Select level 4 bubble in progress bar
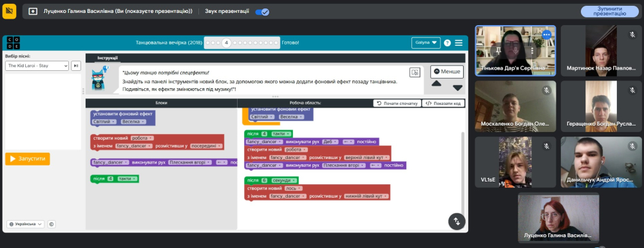The height and width of the screenshot is (248, 644). [226, 43]
